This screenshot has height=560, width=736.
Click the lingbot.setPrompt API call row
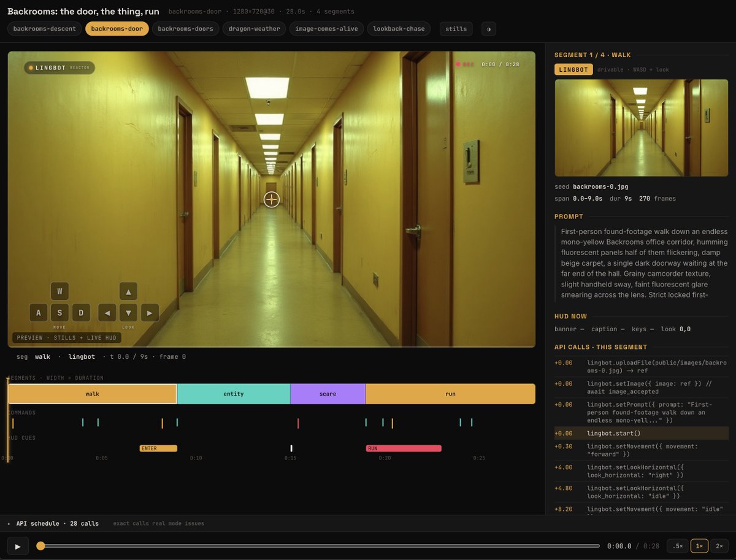(x=642, y=412)
